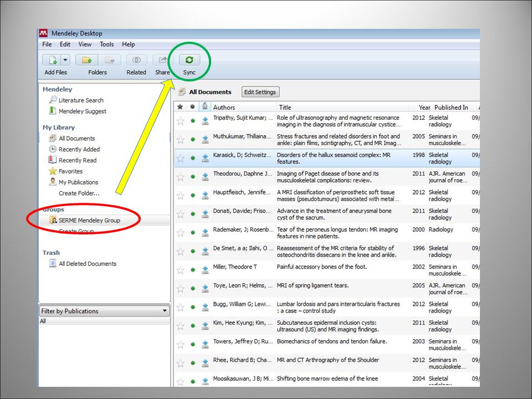Click the Share toolbar icon
The height and width of the screenshot is (399, 532).
click(162, 60)
